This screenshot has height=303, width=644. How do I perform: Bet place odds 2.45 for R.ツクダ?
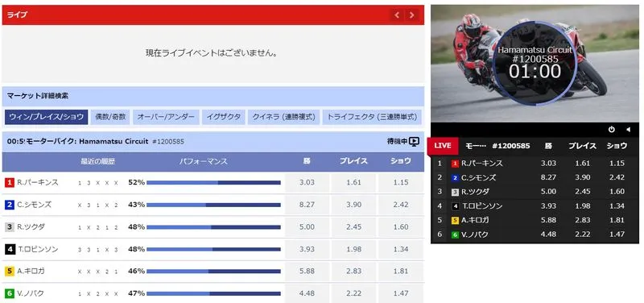pyautogui.click(x=353, y=227)
